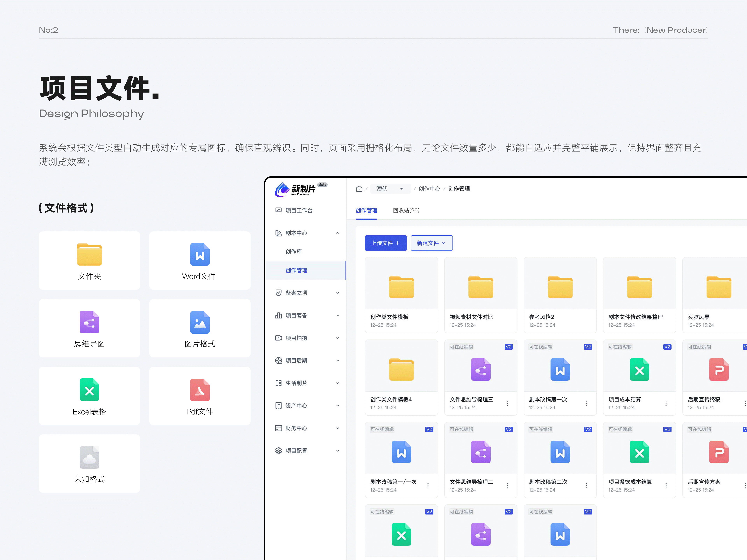Image resolution: width=747 pixels, height=560 pixels.
Task: Open the 视频素材文件对比 folder icon
Action: pos(480,287)
